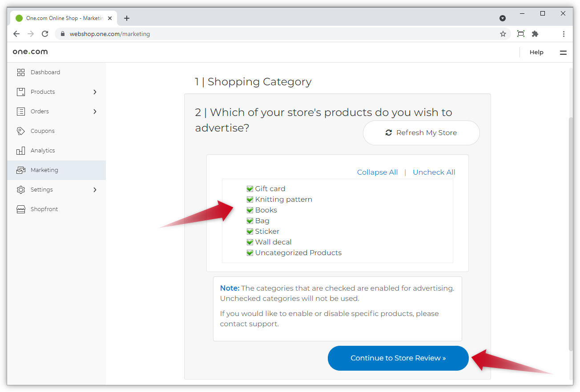Viewport: 580px width, 392px height.
Task: Expand the Orders sidebar menu
Action: [x=95, y=111]
